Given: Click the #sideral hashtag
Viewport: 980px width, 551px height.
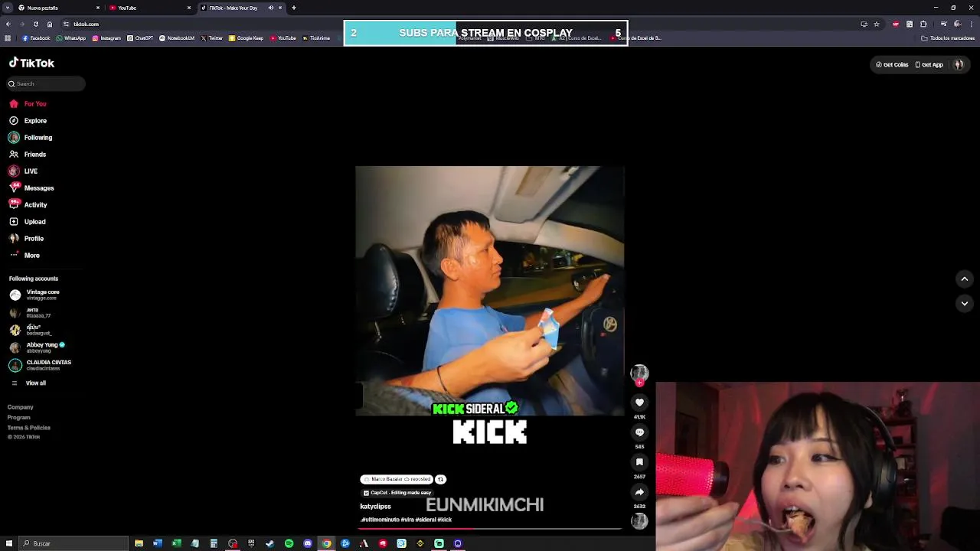Looking at the screenshot, I should point(426,520).
